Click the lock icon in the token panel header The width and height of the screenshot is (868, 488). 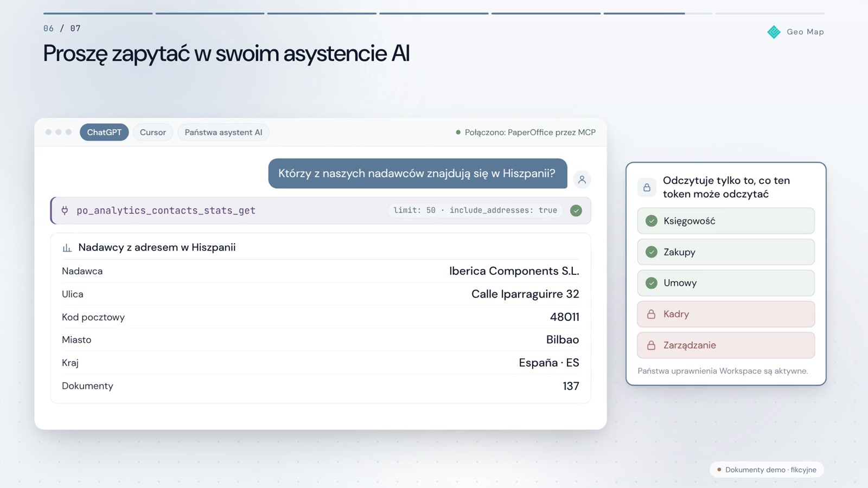click(647, 188)
